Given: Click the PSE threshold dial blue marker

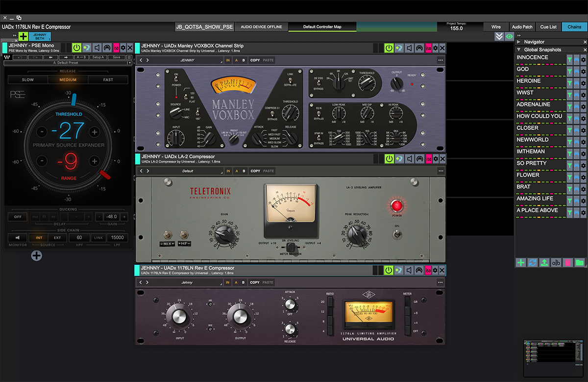Looking at the screenshot, I should [x=73, y=100].
